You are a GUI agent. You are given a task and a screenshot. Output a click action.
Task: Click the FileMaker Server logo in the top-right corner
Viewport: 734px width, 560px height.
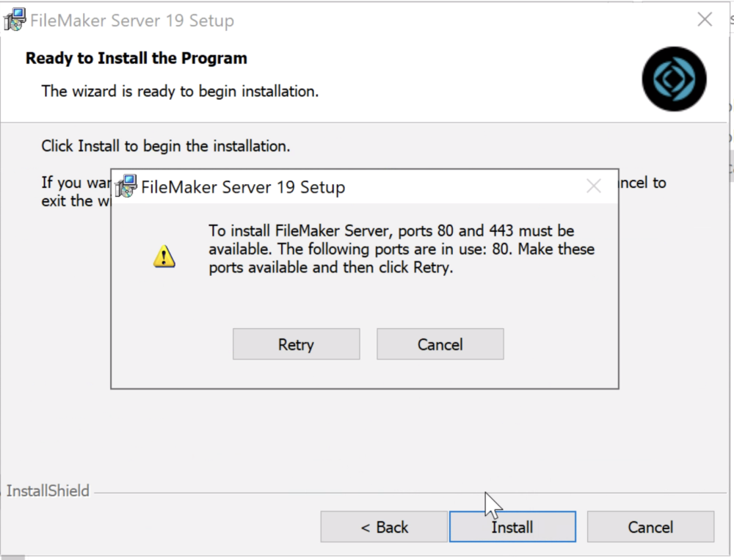pos(673,79)
